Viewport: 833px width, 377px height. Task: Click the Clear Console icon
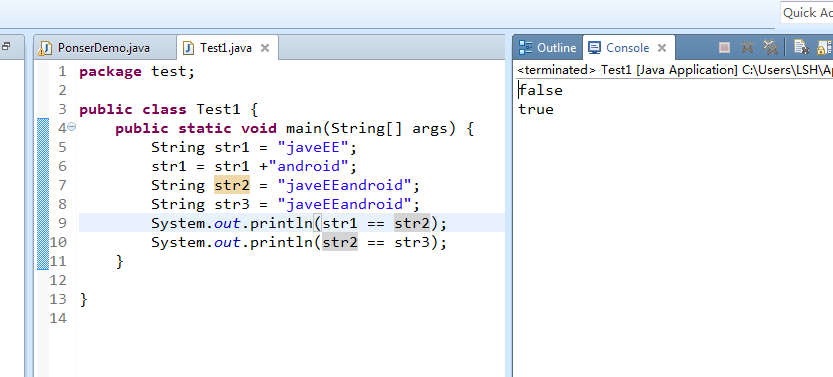click(801, 48)
